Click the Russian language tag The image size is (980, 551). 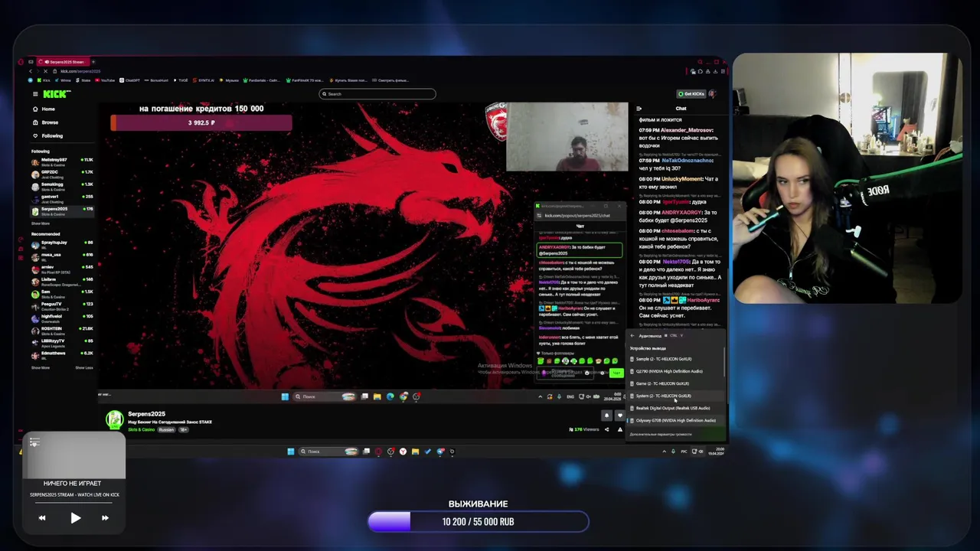(x=166, y=429)
